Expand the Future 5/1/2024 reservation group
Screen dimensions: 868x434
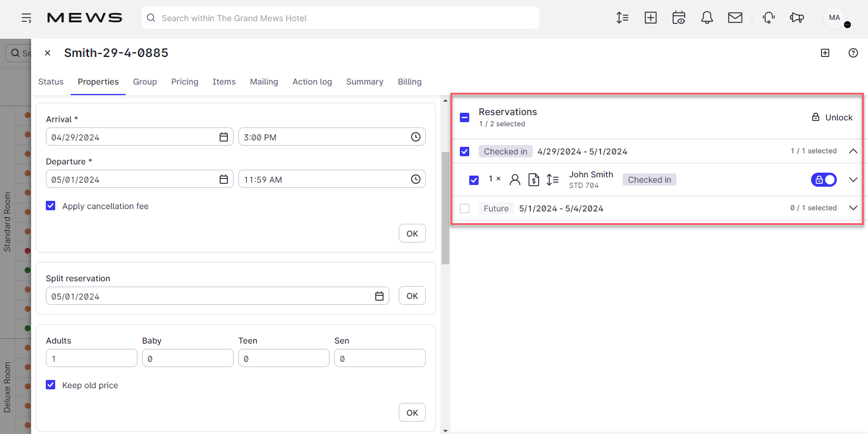pyautogui.click(x=853, y=208)
